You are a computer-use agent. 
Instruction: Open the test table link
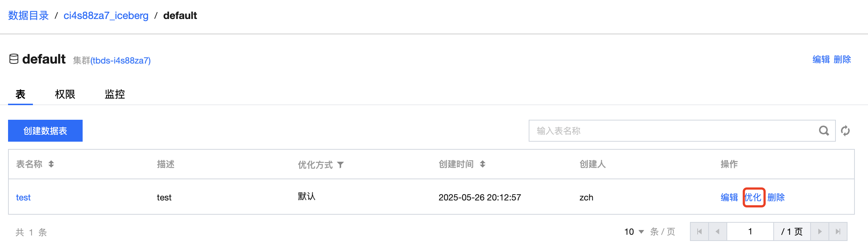coord(23,198)
